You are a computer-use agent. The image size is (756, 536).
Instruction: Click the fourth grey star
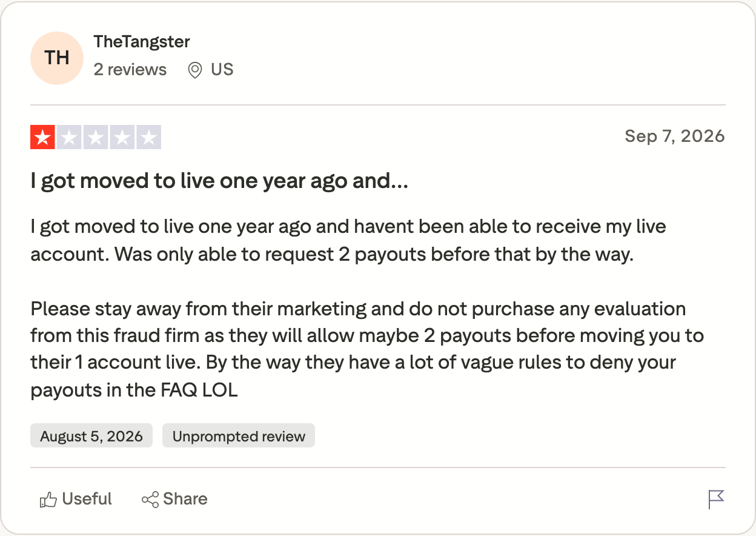pos(122,137)
